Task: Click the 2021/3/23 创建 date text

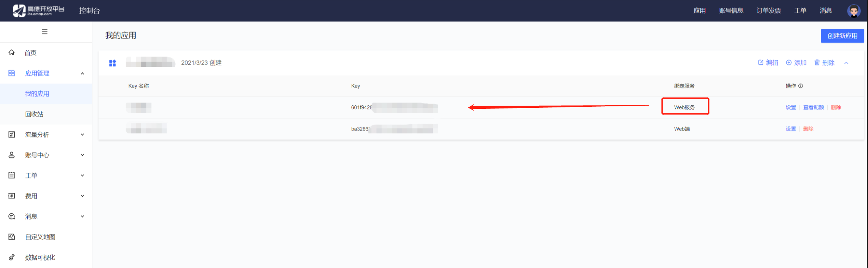Action: 201,63
